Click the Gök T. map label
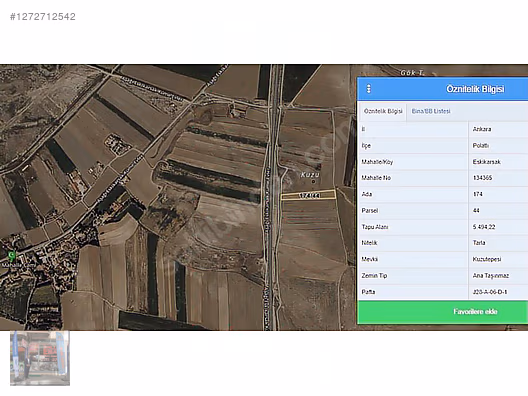 coord(412,72)
